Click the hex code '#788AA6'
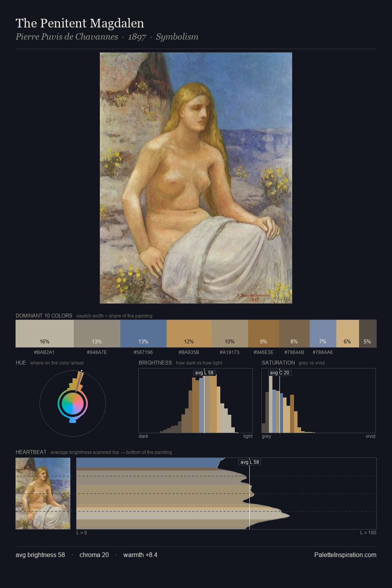Viewport: 392px width, 588px height. tap(323, 352)
